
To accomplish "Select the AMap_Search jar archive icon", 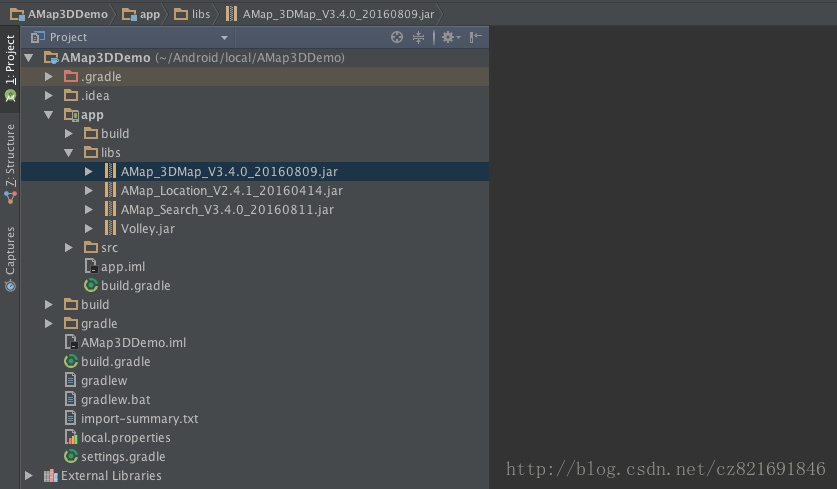I will [110, 209].
